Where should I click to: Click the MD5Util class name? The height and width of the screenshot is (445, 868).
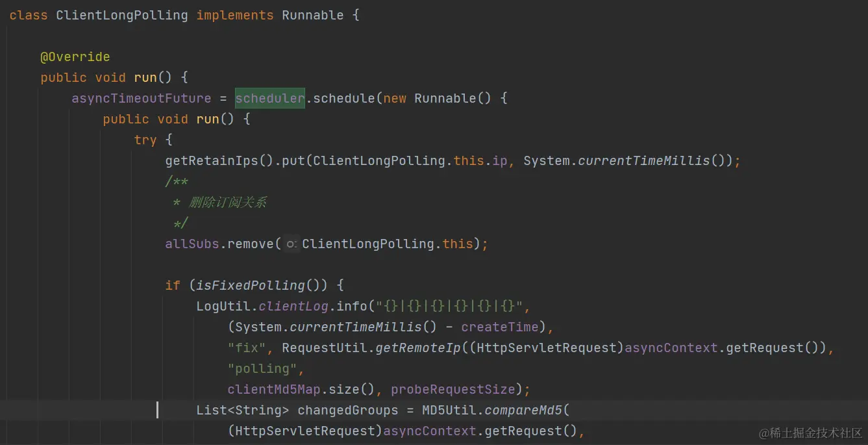(449, 410)
